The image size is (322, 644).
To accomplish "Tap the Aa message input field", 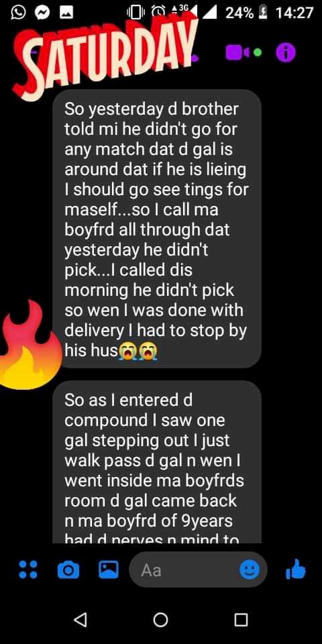I will (198, 570).
